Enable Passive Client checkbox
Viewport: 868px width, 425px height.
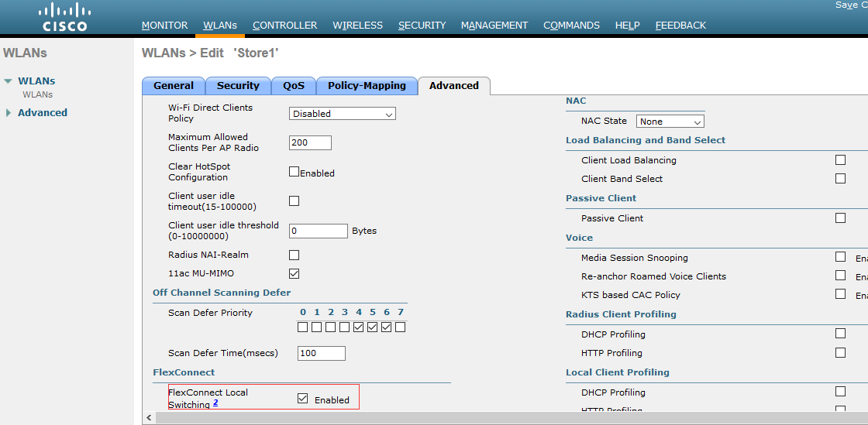[x=840, y=218]
